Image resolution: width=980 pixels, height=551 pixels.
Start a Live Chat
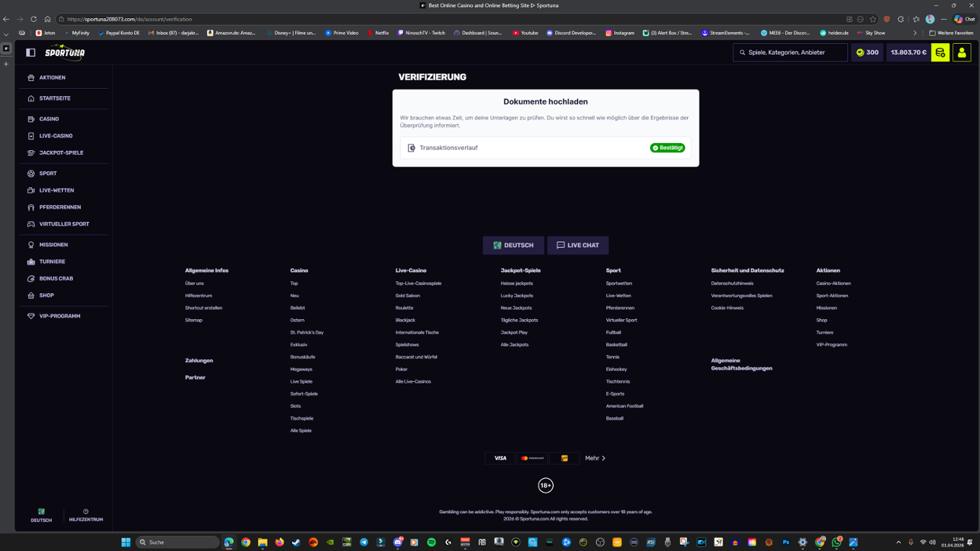coord(578,245)
